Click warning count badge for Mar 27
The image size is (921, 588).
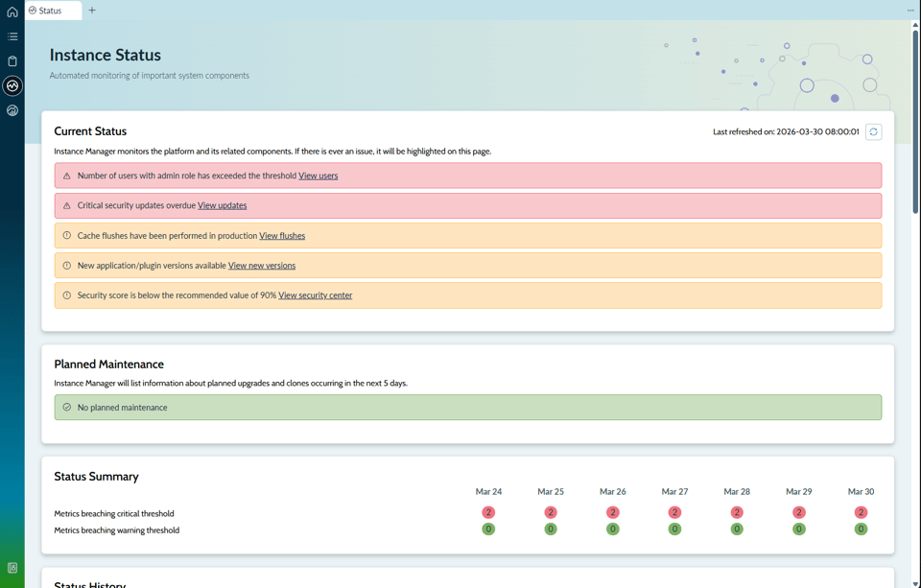[674, 529]
